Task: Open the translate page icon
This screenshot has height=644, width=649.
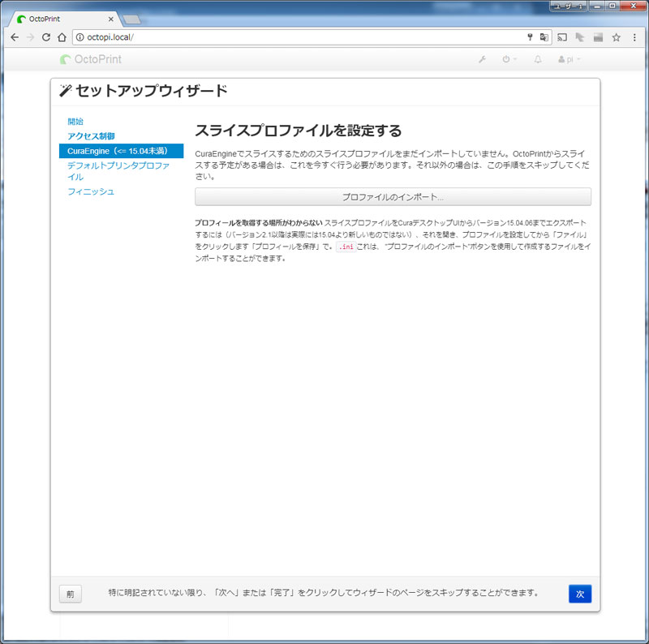Action: pos(544,37)
